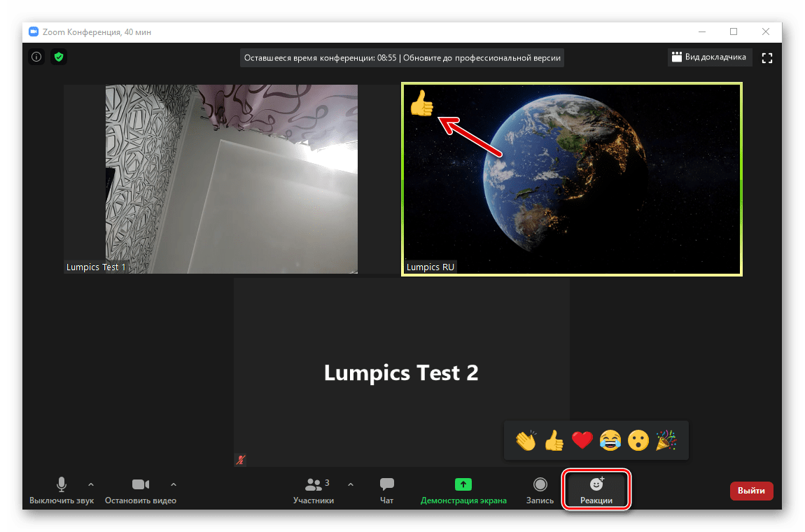Expand video options arrow next to camera

coord(174,484)
